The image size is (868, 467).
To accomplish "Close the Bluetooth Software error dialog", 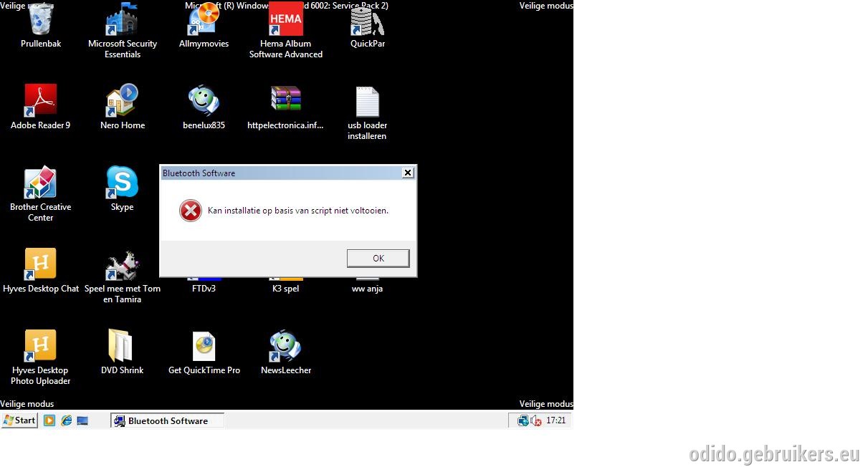I will click(407, 173).
